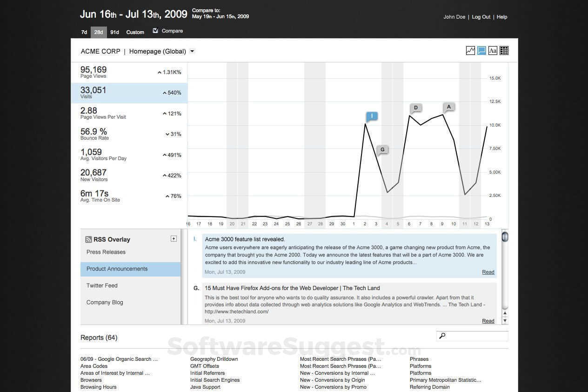
Task: Click the plus icon on RSS Overlay panel
Action: pyautogui.click(x=174, y=238)
